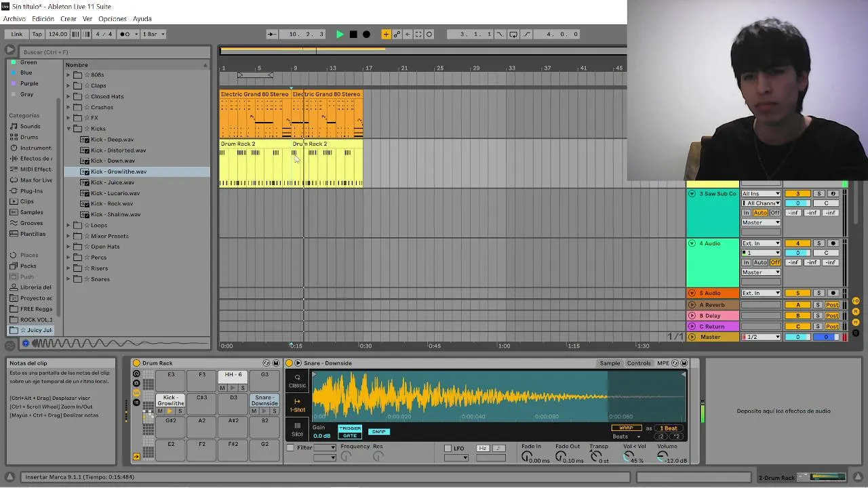Start playback with the Play button
Screen dimensions: 868x488
click(340, 34)
